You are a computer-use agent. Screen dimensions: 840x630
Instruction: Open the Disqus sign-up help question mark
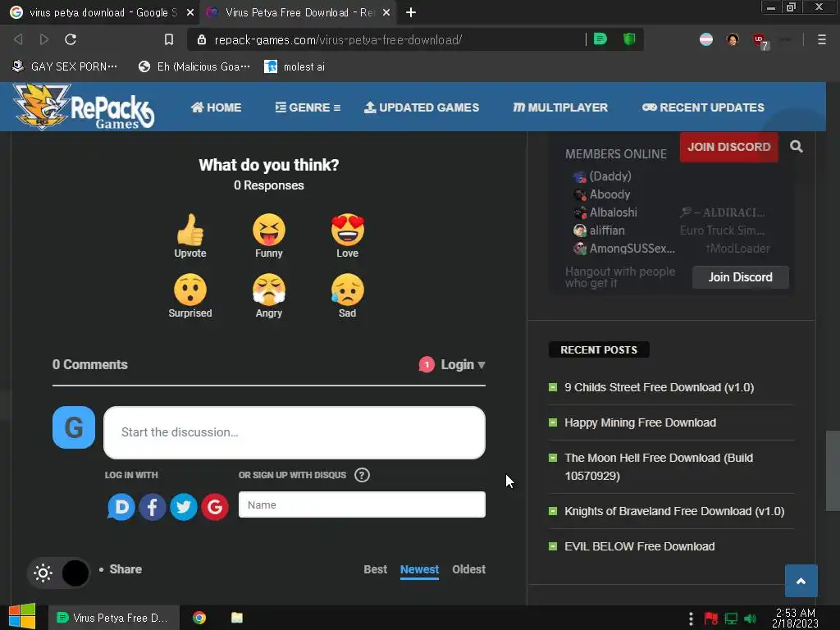click(x=362, y=475)
